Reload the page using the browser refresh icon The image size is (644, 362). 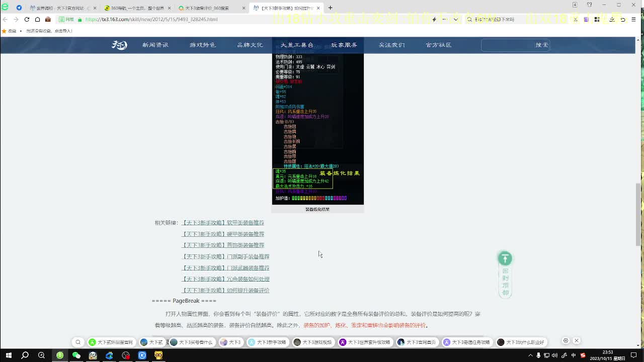coord(26,19)
